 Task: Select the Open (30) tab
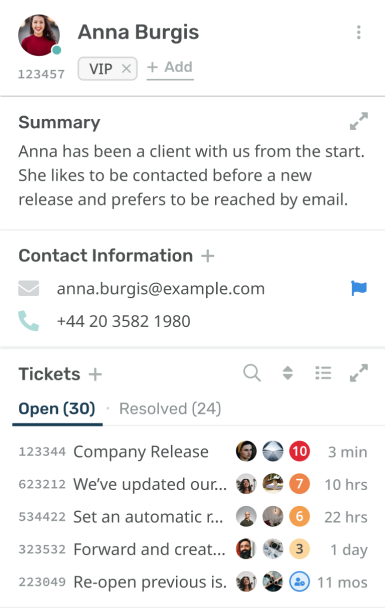pyautogui.click(x=57, y=409)
